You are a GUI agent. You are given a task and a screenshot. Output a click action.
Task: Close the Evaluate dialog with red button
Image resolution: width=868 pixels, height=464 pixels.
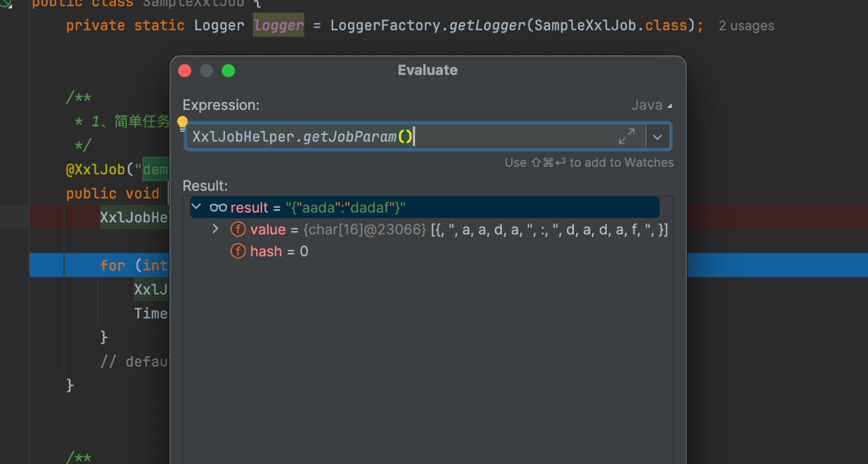point(185,71)
